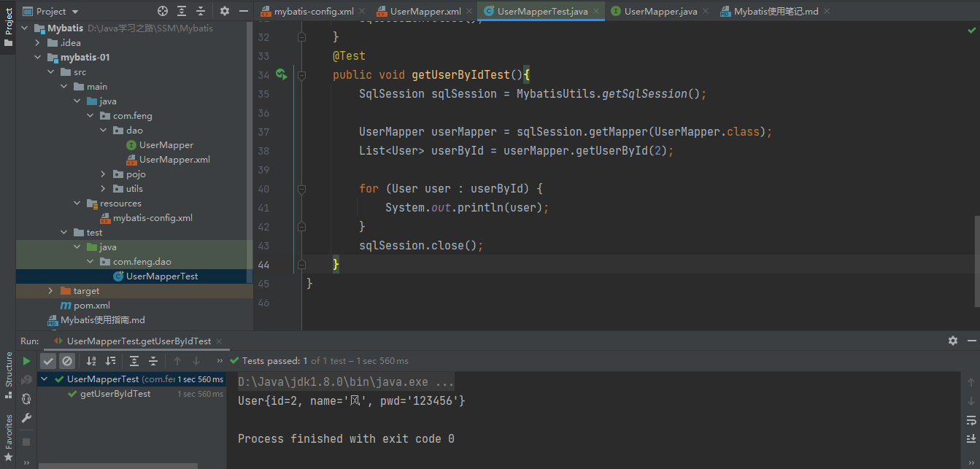Close the UserMapperTest.getUserByIdTest run tab
Screen dimensions: 980x469
(218, 341)
